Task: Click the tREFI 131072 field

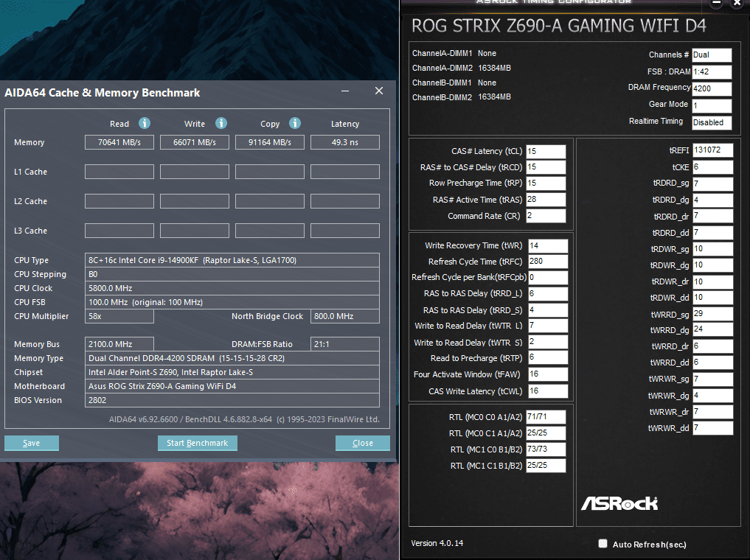Action: click(x=712, y=150)
